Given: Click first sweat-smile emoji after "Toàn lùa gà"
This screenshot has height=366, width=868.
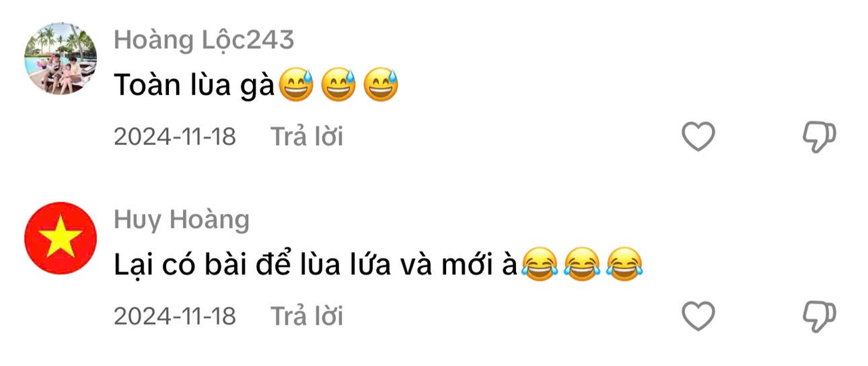Looking at the screenshot, I should click(x=296, y=86).
